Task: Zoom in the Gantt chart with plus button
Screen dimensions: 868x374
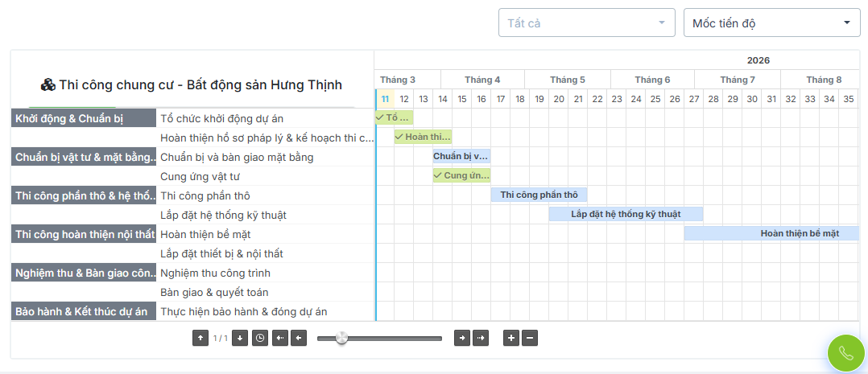Action: click(511, 338)
